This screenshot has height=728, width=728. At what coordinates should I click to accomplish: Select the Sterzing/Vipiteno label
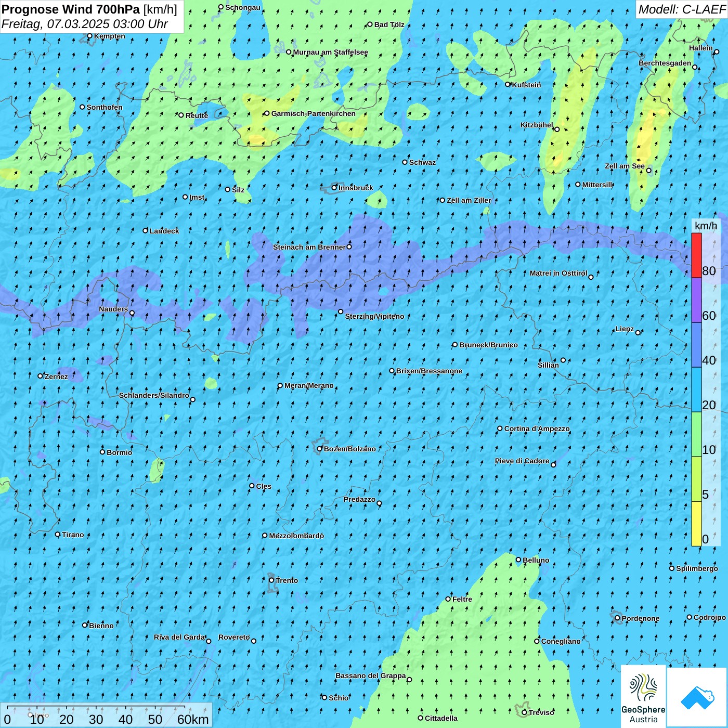click(x=374, y=316)
